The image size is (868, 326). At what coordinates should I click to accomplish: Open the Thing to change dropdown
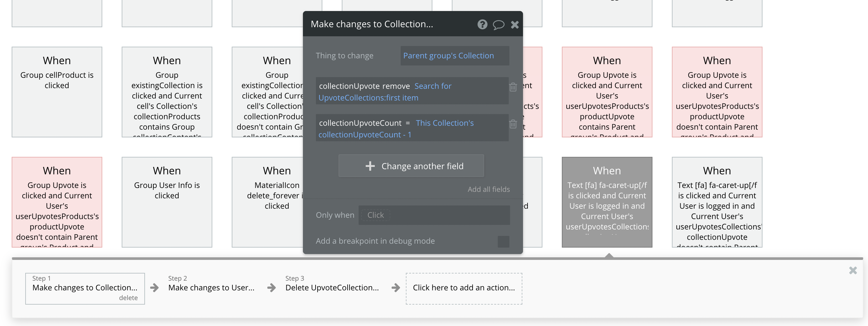pyautogui.click(x=454, y=56)
